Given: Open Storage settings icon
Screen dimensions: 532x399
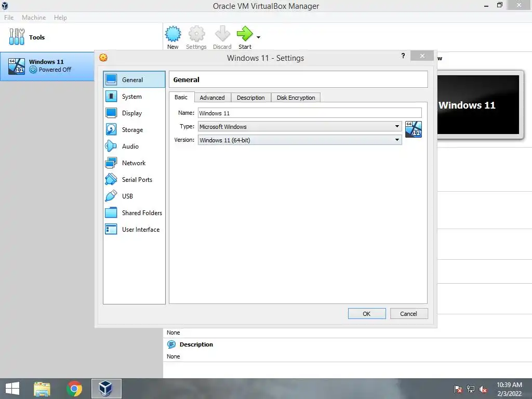Looking at the screenshot, I should click(x=111, y=129).
